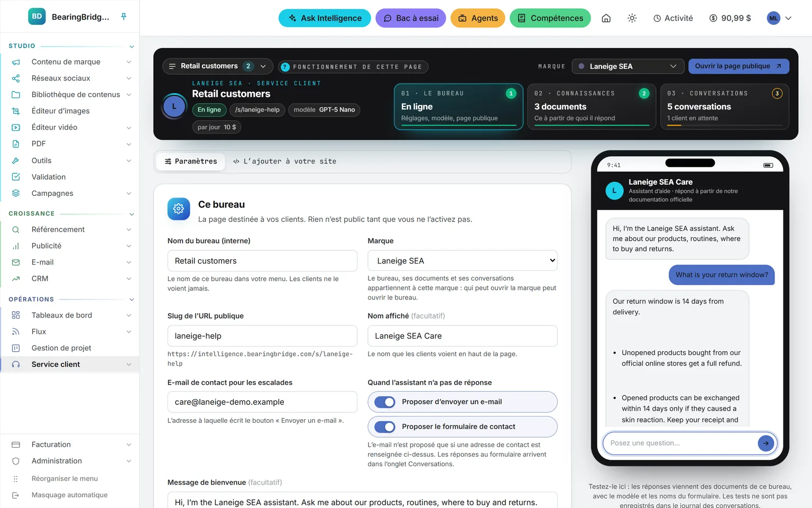
Task: Focus the E-mail de contact field
Action: tap(262, 402)
